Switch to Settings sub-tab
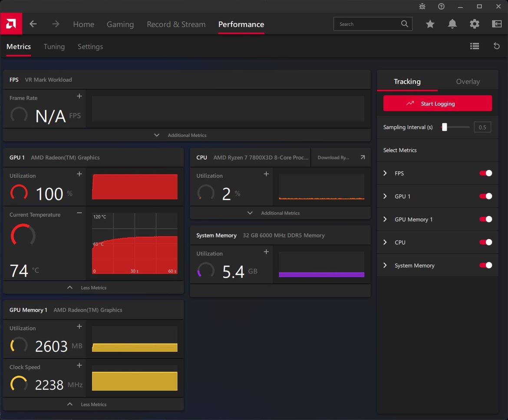This screenshot has width=508, height=420. click(x=90, y=46)
